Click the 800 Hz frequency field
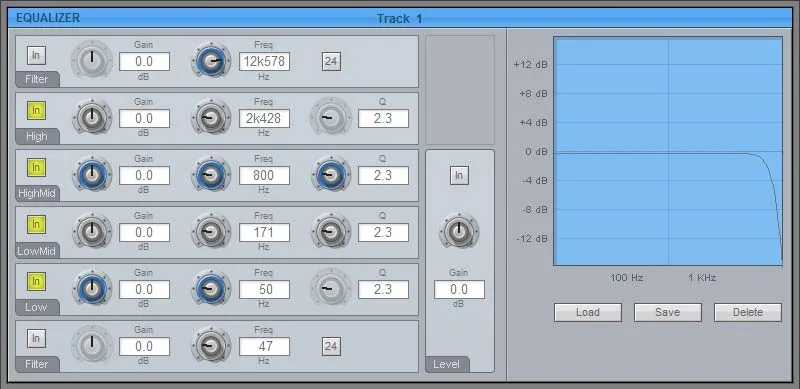The height and width of the screenshot is (389, 800). pyautogui.click(x=264, y=176)
